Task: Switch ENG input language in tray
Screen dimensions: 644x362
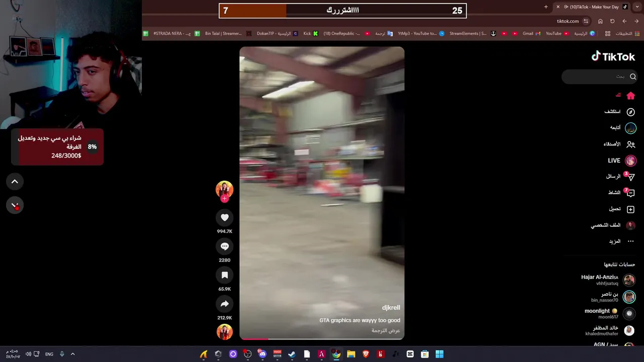Action: [x=49, y=354]
